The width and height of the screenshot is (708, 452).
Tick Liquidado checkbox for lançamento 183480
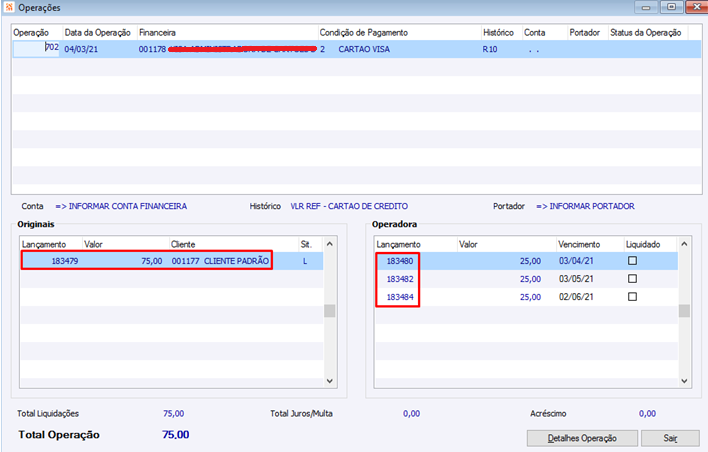click(x=632, y=261)
